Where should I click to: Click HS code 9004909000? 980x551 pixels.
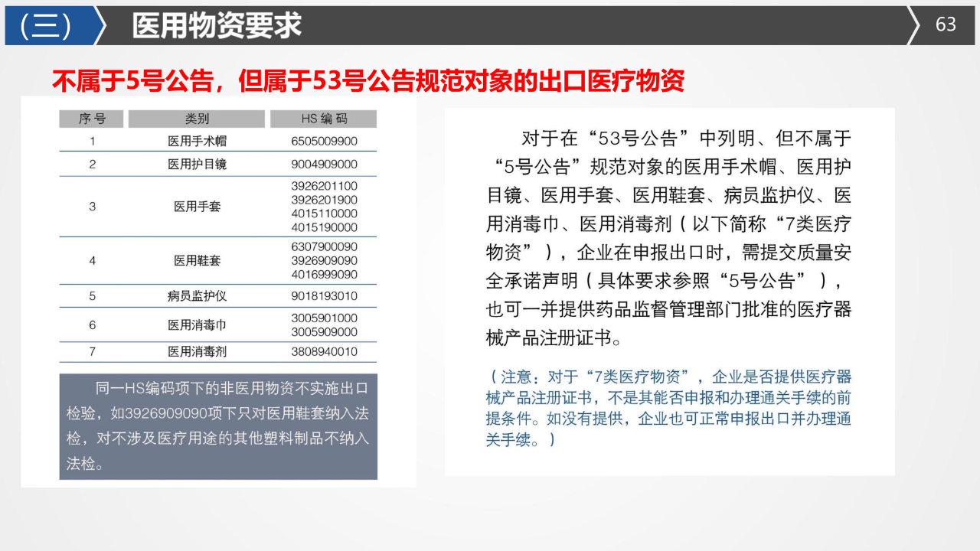[324, 164]
